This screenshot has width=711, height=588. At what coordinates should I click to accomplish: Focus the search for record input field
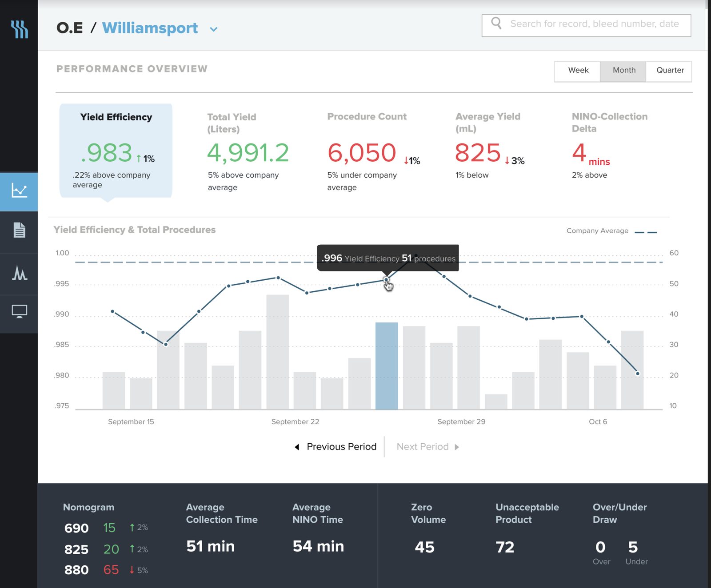coord(586,25)
